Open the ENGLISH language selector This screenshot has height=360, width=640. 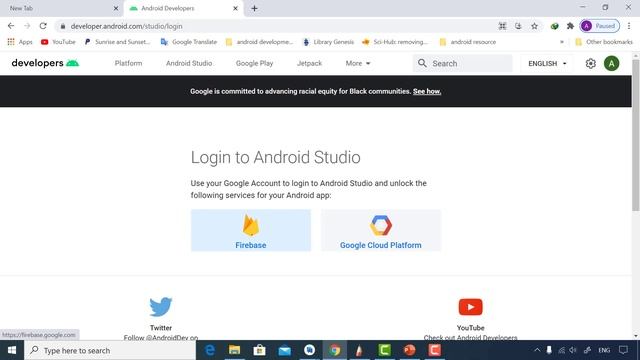(x=547, y=63)
